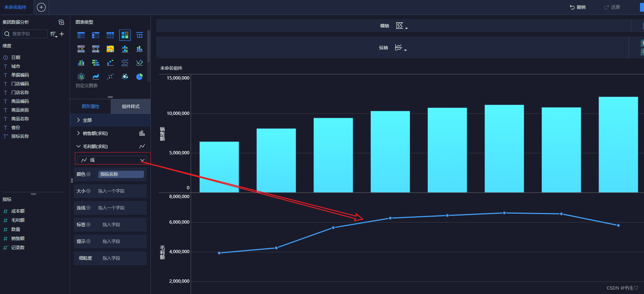
Task: Open the field sort/filter dropdown icon
Action: pos(54,34)
